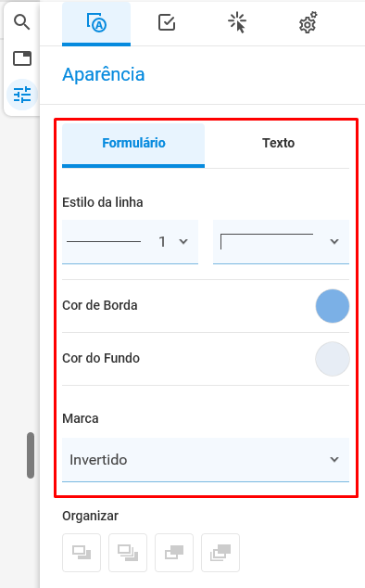This screenshot has height=588, width=365.
Task: Open the border style dropdown
Action: click(281, 242)
